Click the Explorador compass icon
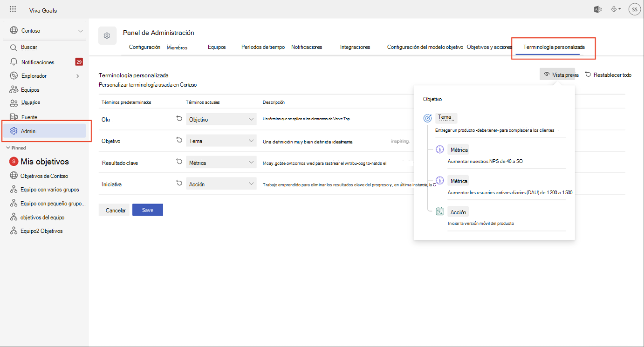 pos(14,76)
